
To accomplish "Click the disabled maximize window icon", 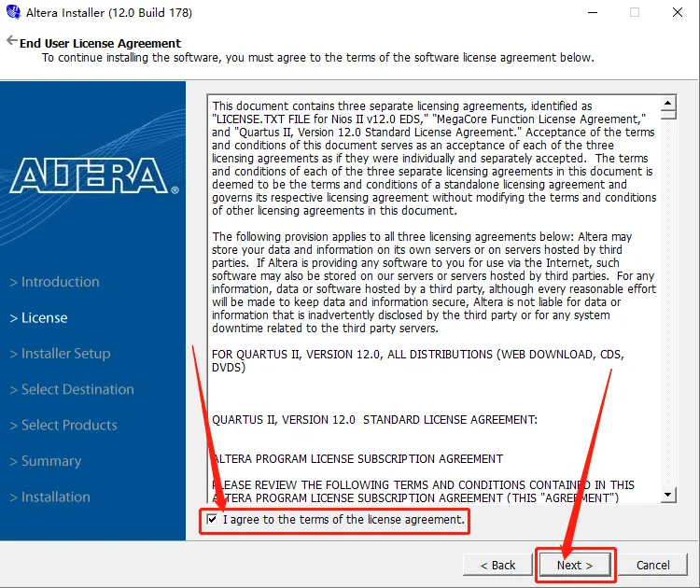I will point(635,12).
